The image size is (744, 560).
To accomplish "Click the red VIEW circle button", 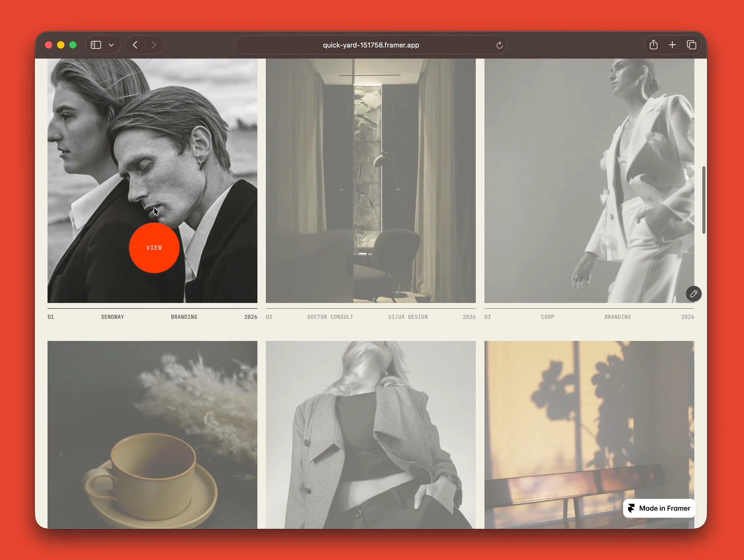I will [x=154, y=248].
